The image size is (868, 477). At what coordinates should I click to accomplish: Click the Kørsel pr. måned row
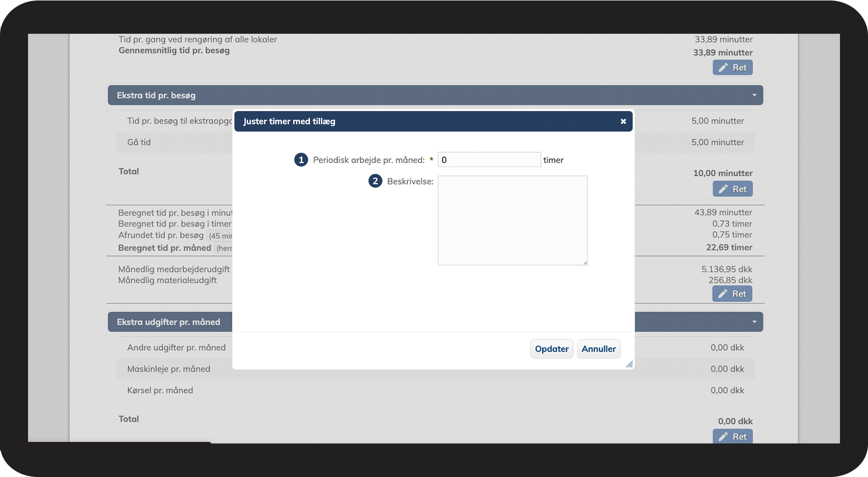coord(436,391)
